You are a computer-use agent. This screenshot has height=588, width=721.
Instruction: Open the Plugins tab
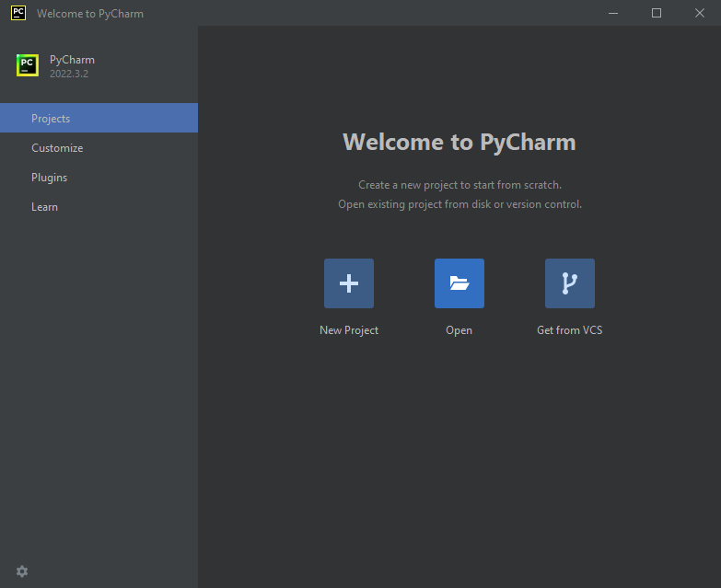coord(99,178)
